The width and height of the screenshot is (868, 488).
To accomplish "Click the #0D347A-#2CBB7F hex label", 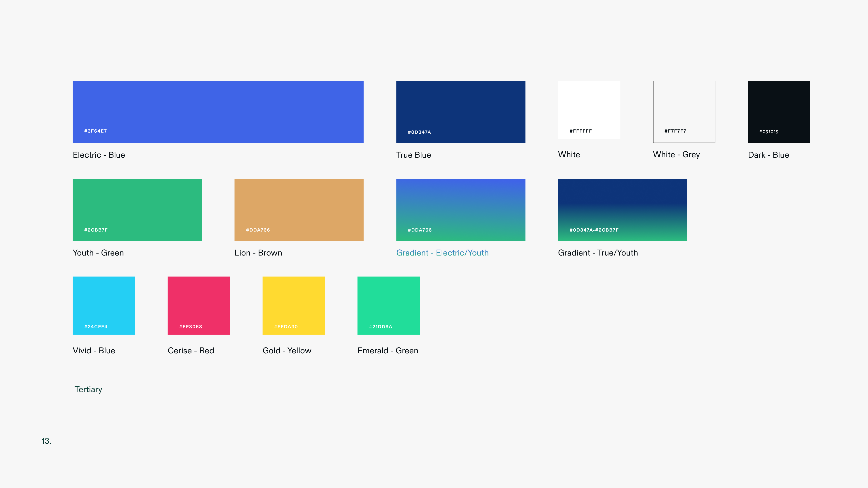I will [x=594, y=230].
